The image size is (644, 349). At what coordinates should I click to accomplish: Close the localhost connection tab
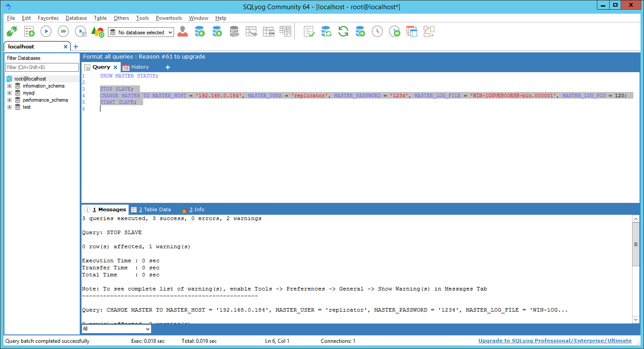click(x=66, y=47)
